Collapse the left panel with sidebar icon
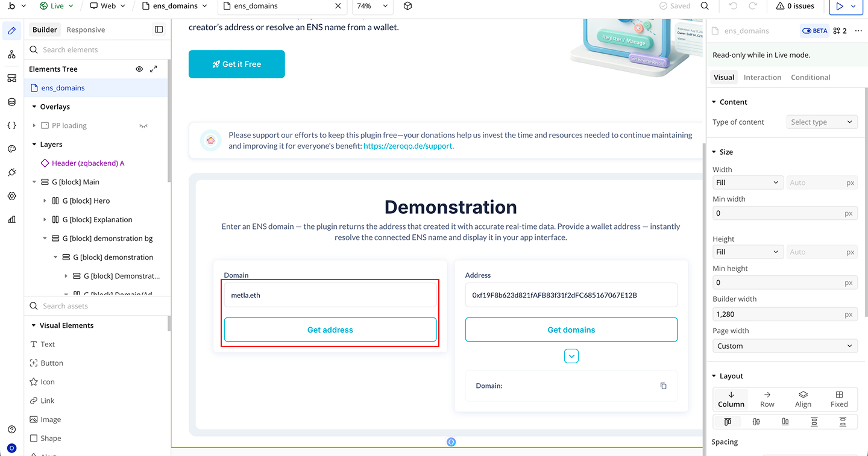This screenshot has height=456, width=868. tap(159, 30)
